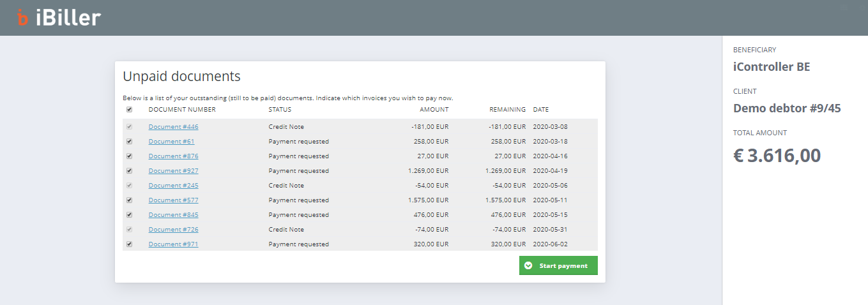Viewport: 868px width, 305px height.
Task: Select Payment requested status of Document #61
Action: (x=298, y=141)
